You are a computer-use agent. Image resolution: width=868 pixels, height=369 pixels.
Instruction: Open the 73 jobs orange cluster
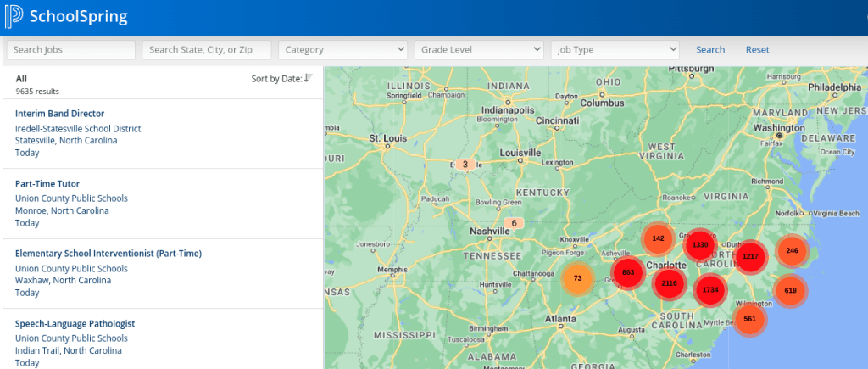pyautogui.click(x=577, y=278)
